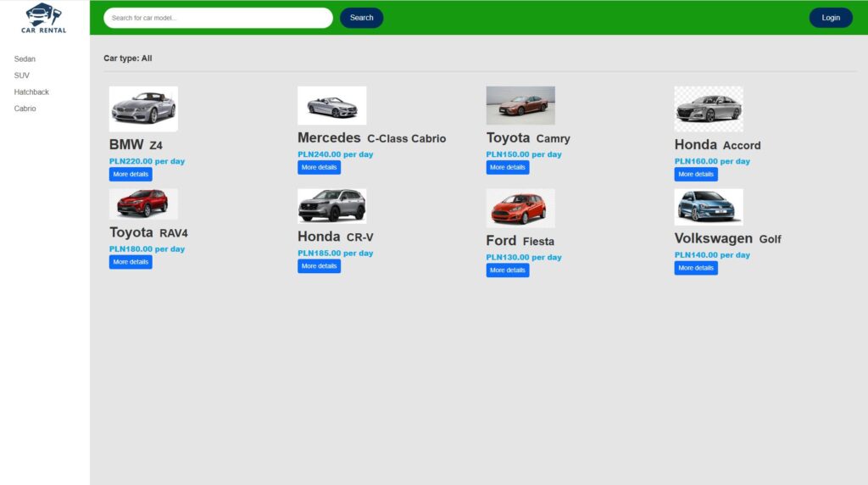Select SUV in the sidebar

point(22,75)
